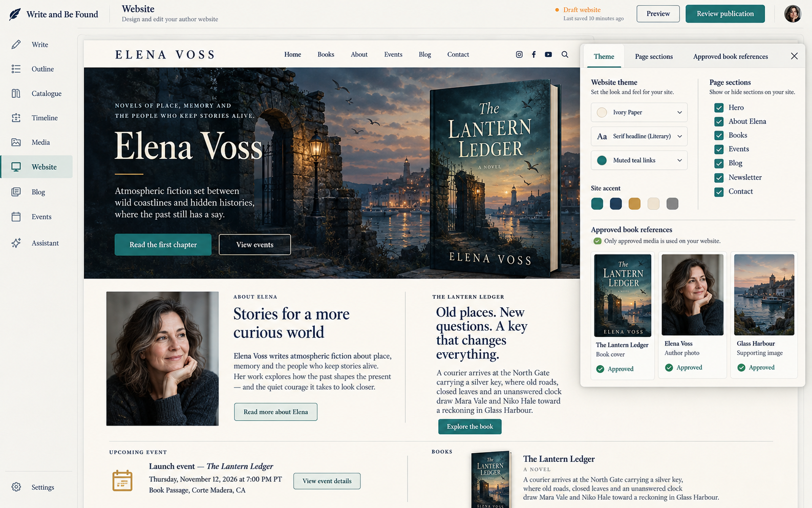This screenshot has height=508, width=812.
Task: Open the user profile avatar
Action: tap(793, 14)
